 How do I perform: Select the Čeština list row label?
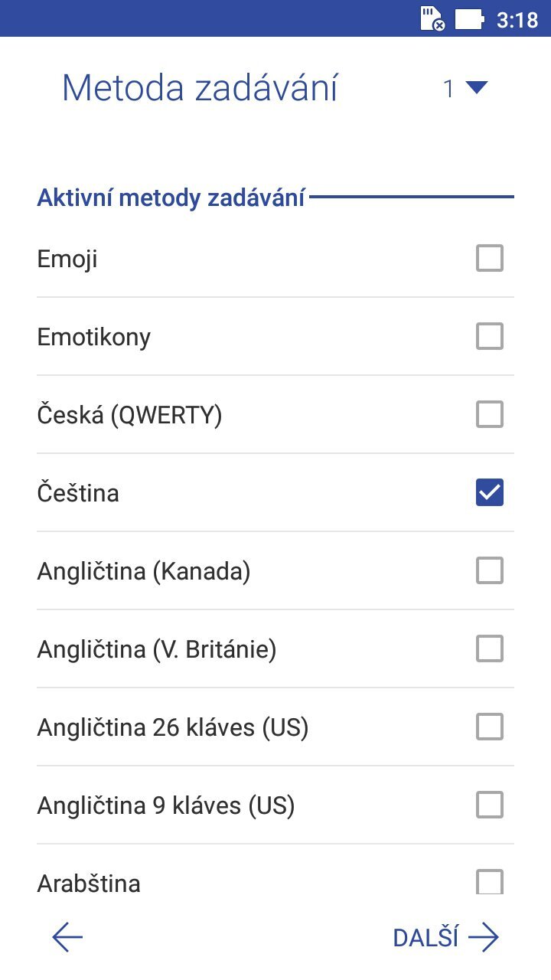point(78,493)
